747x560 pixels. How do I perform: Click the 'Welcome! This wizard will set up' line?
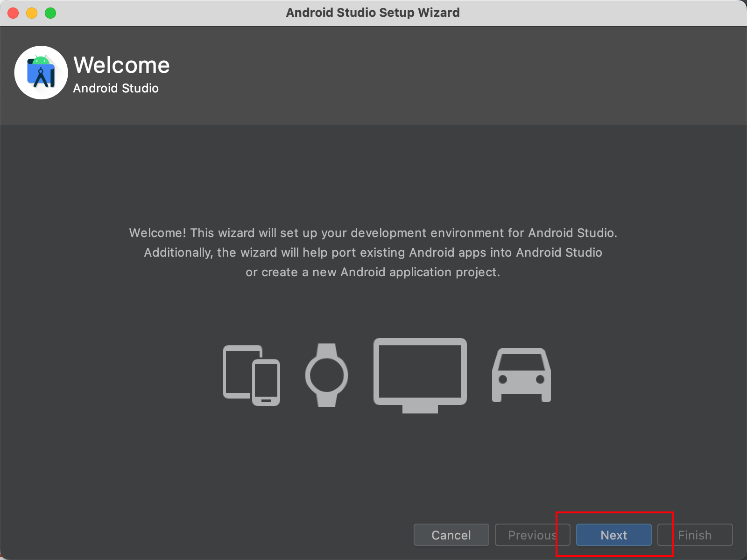pyautogui.click(x=373, y=233)
